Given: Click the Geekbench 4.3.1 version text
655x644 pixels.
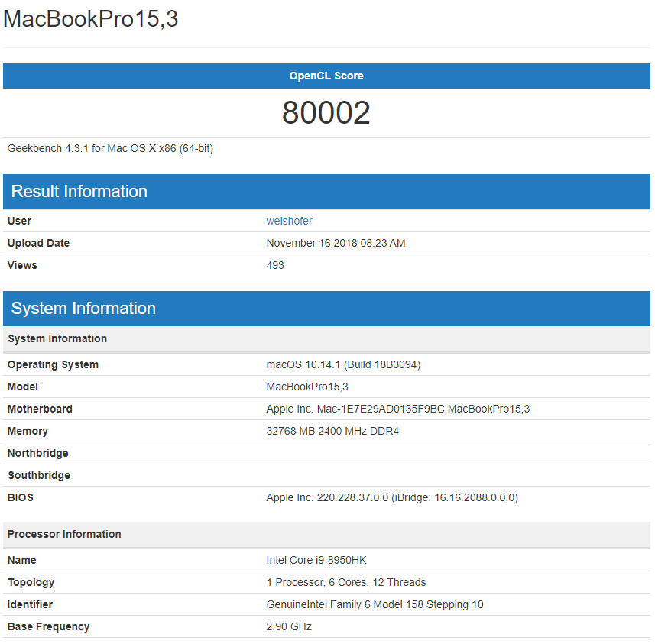Looking at the screenshot, I should [x=110, y=149].
